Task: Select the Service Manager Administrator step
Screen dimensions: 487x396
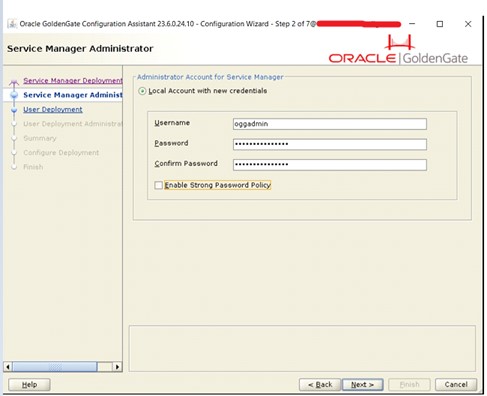Action: pos(73,95)
